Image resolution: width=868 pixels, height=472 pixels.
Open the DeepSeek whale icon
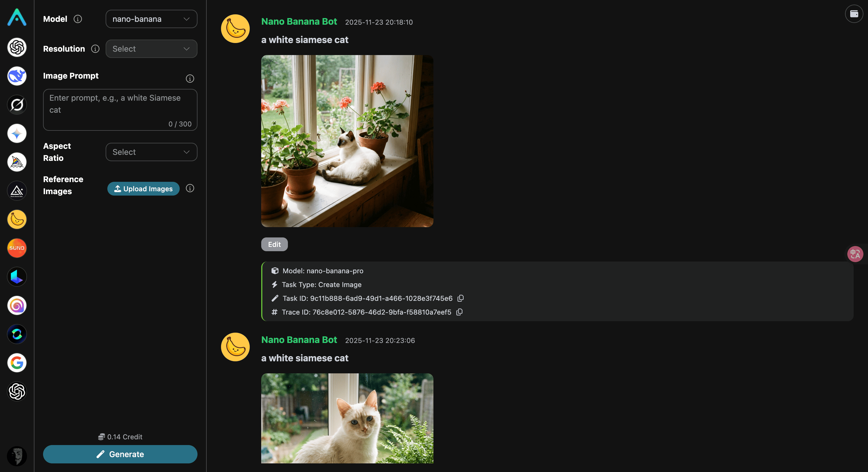point(17,76)
